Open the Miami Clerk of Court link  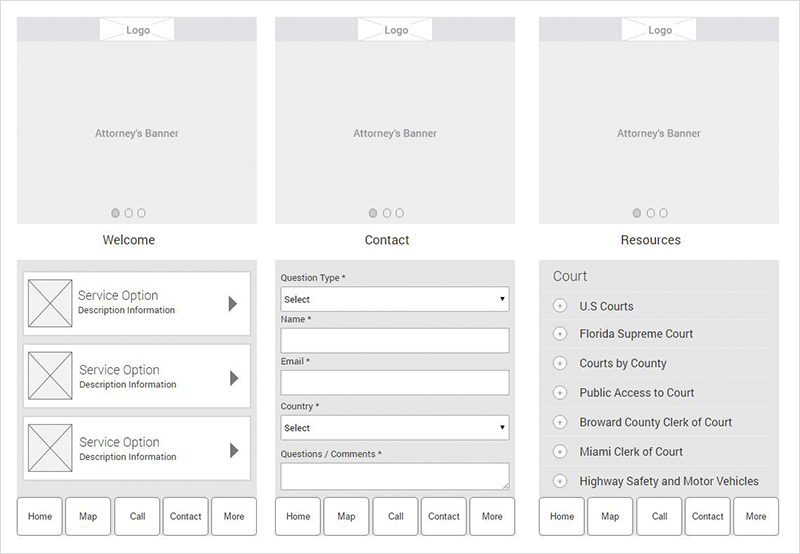tap(631, 452)
